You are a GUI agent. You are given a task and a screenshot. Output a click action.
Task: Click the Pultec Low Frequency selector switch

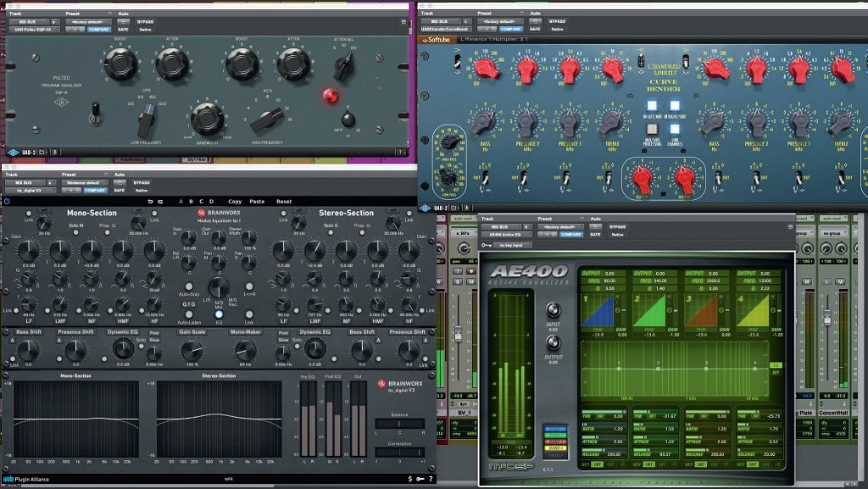click(147, 120)
